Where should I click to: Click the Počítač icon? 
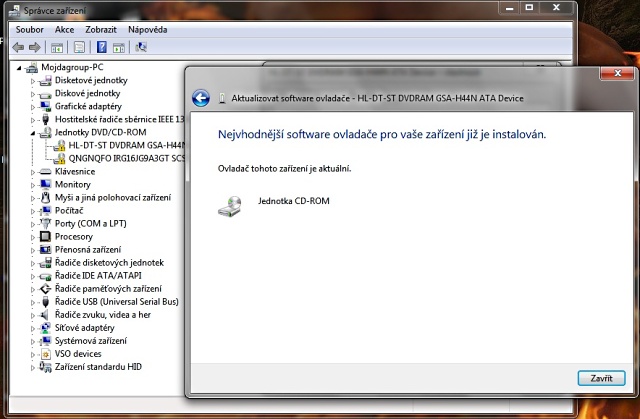(45, 211)
